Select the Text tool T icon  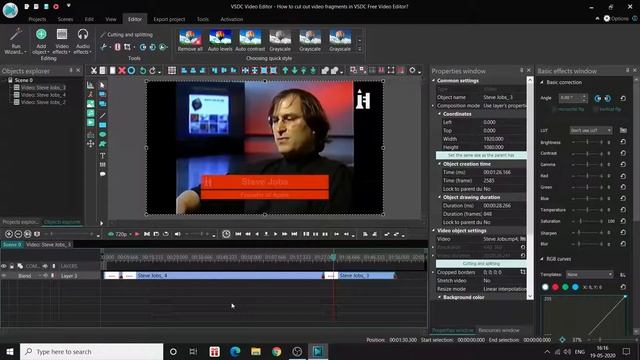coord(102,156)
